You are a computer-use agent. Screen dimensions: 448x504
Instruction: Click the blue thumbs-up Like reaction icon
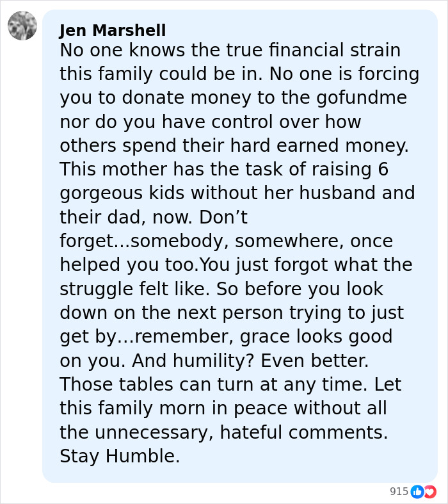(x=417, y=492)
